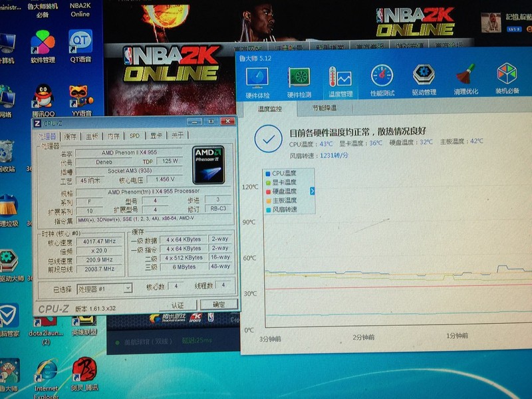This screenshot has height=399, width=532.
Task: Click 主板温度 42℃ reading
Action: point(462,141)
